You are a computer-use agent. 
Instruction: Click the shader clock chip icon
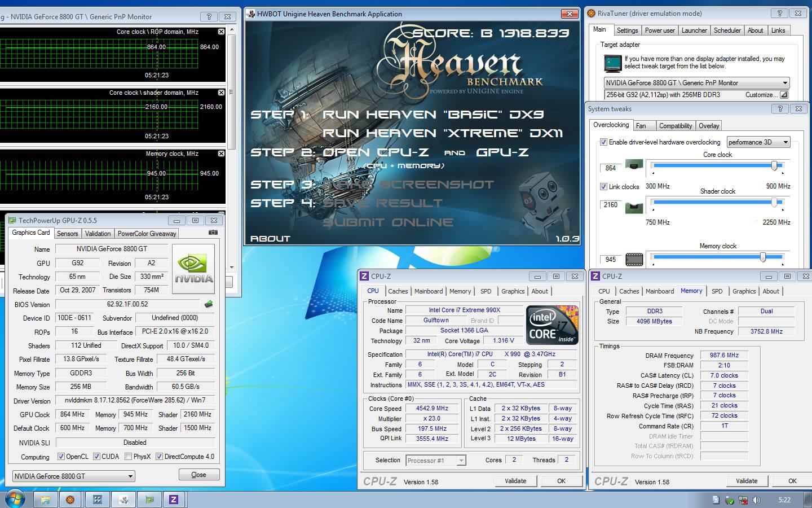(634, 207)
